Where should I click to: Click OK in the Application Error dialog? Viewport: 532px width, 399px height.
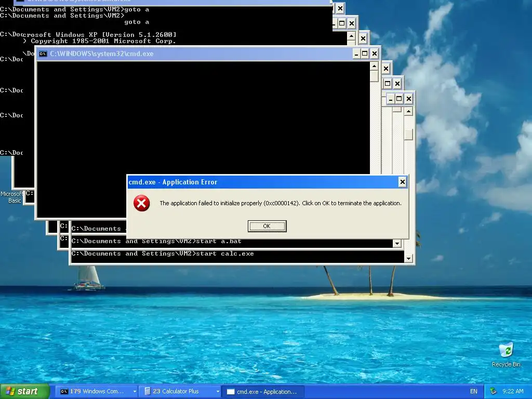click(267, 226)
